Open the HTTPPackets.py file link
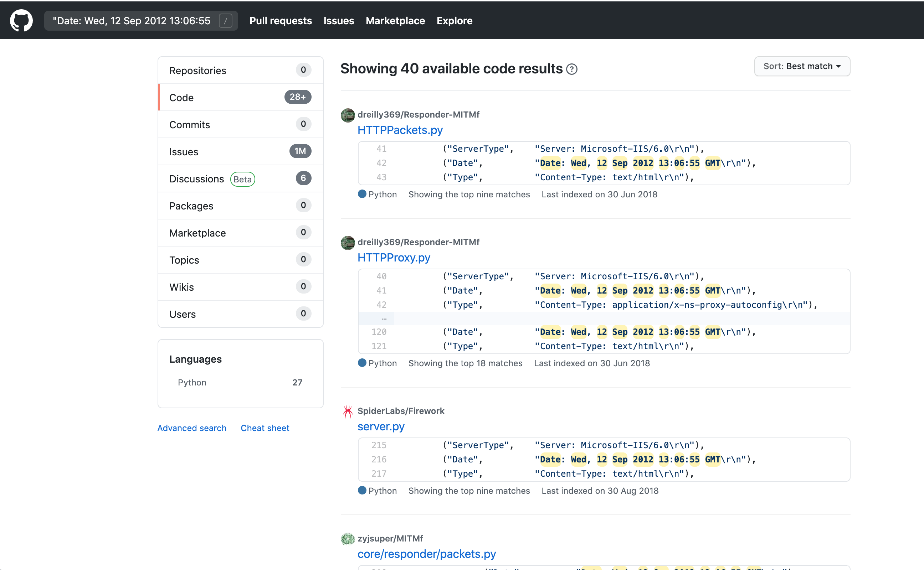 point(400,130)
